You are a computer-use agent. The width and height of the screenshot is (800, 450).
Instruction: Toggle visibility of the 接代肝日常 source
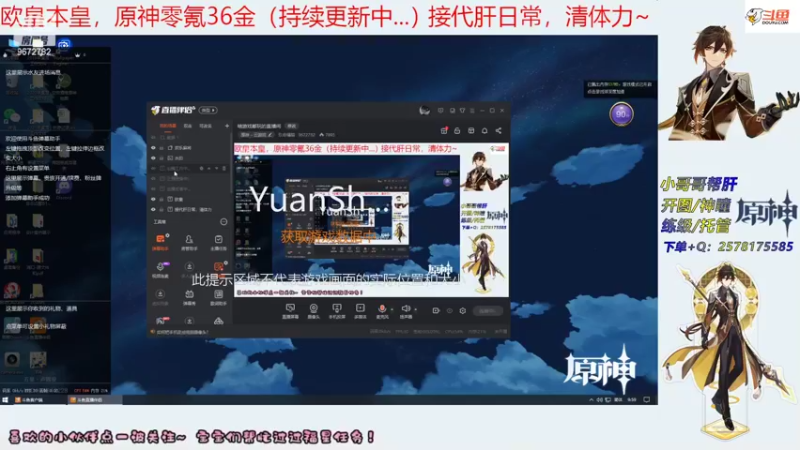click(153, 209)
